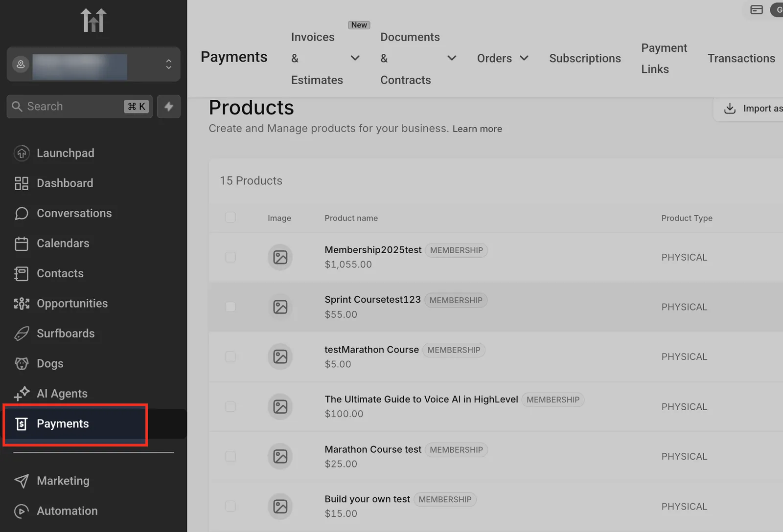783x532 pixels.
Task: Open the Membership2025test product
Action: coord(373,250)
